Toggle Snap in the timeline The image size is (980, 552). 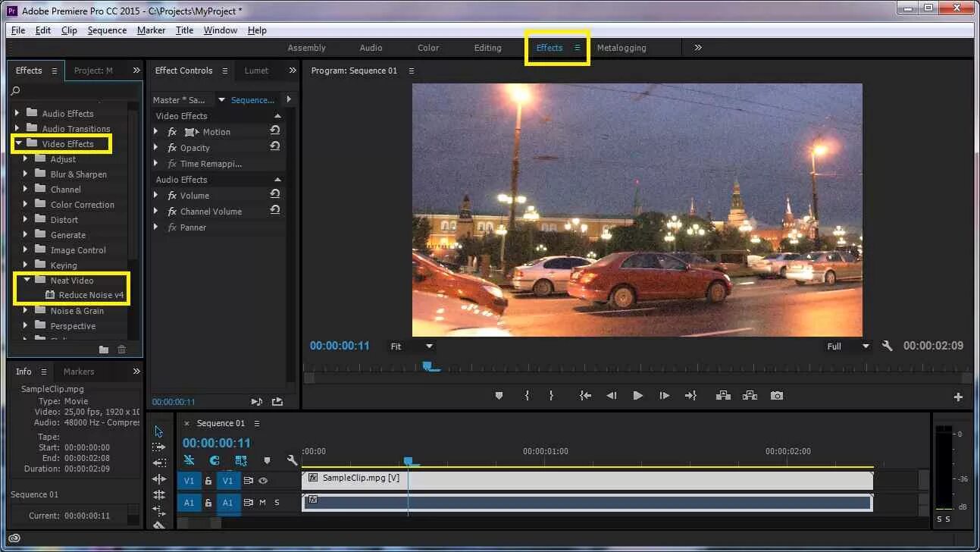tap(189, 460)
